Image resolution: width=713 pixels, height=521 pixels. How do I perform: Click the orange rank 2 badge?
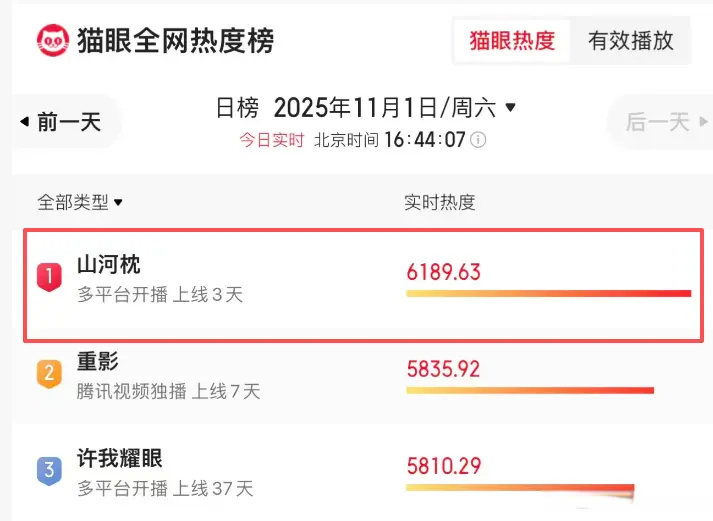click(49, 374)
